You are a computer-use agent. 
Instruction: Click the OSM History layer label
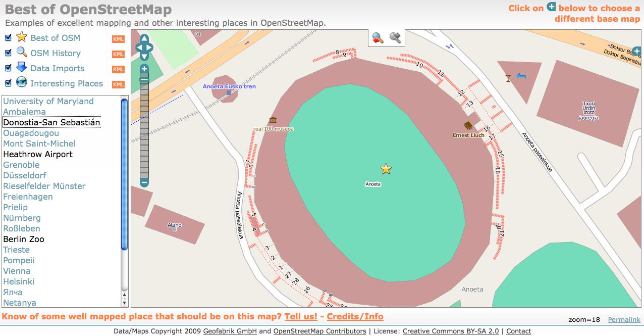tap(56, 53)
